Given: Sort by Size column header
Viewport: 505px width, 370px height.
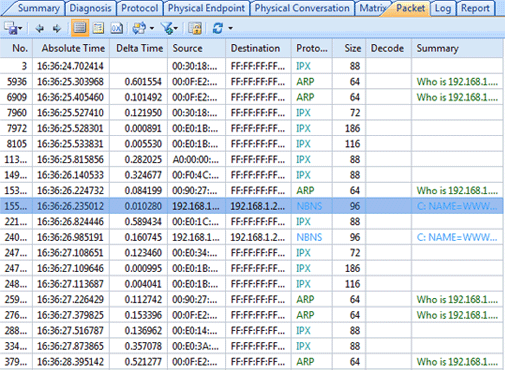Looking at the screenshot, I should (349, 48).
